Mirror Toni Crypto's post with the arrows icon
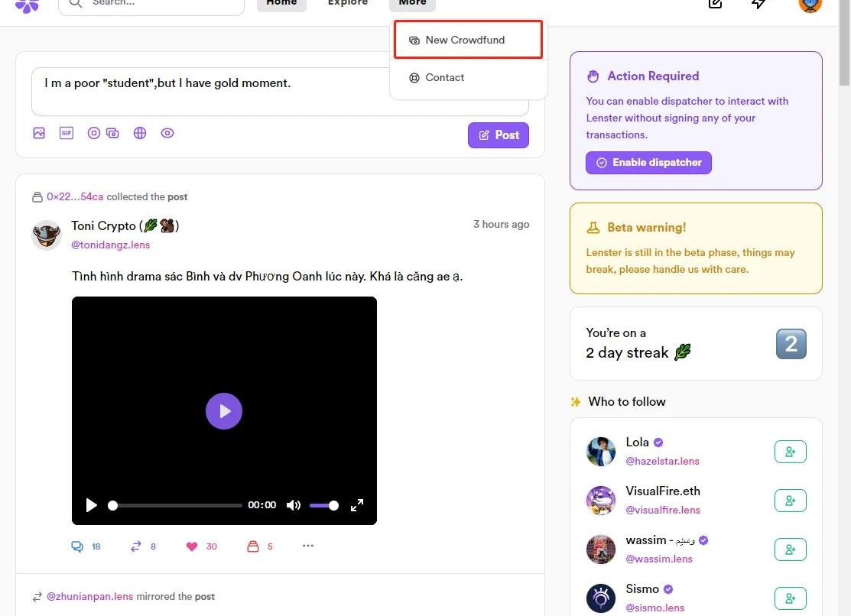The height and width of the screenshot is (616, 851). pos(136,546)
